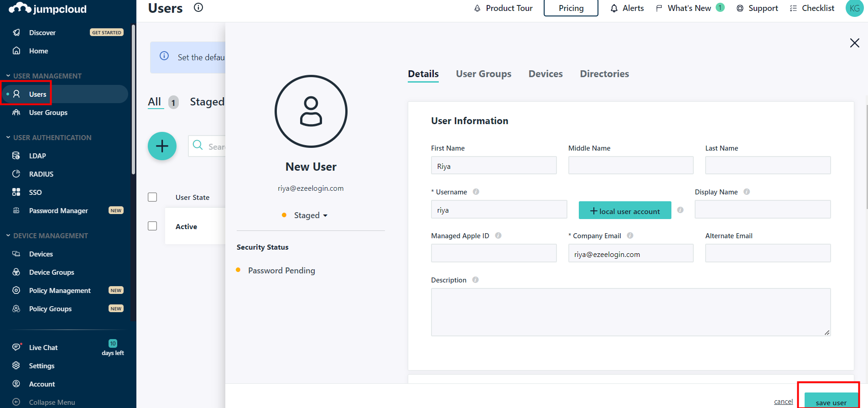
Task: Switch to the Directories tab
Action: (x=604, y=74)
